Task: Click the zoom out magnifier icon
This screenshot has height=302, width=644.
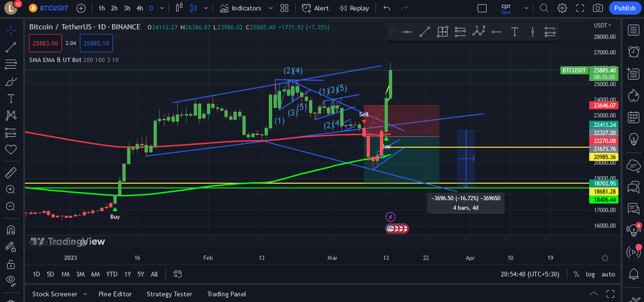Action: [x=10, y=206]
